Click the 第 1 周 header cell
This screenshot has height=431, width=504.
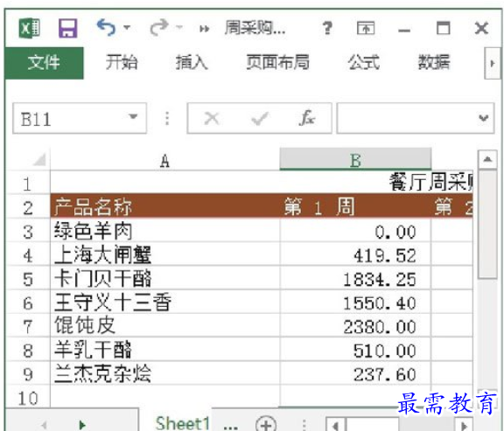point(355,206)
